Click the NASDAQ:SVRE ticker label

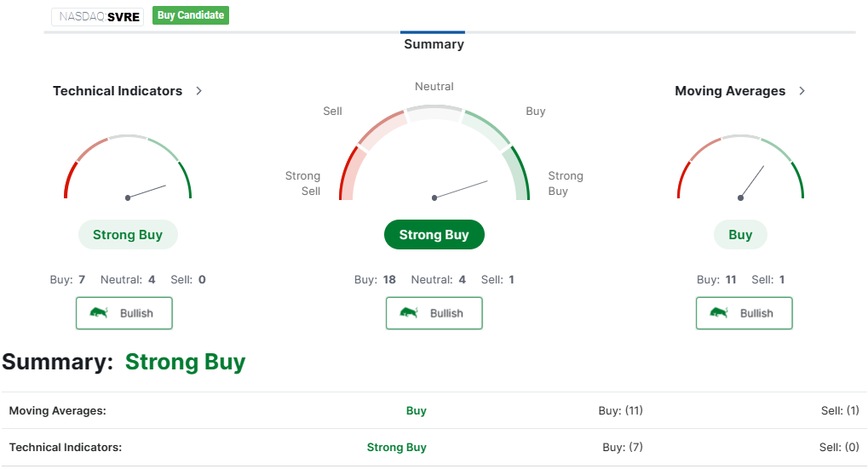(x=96, y=16)
